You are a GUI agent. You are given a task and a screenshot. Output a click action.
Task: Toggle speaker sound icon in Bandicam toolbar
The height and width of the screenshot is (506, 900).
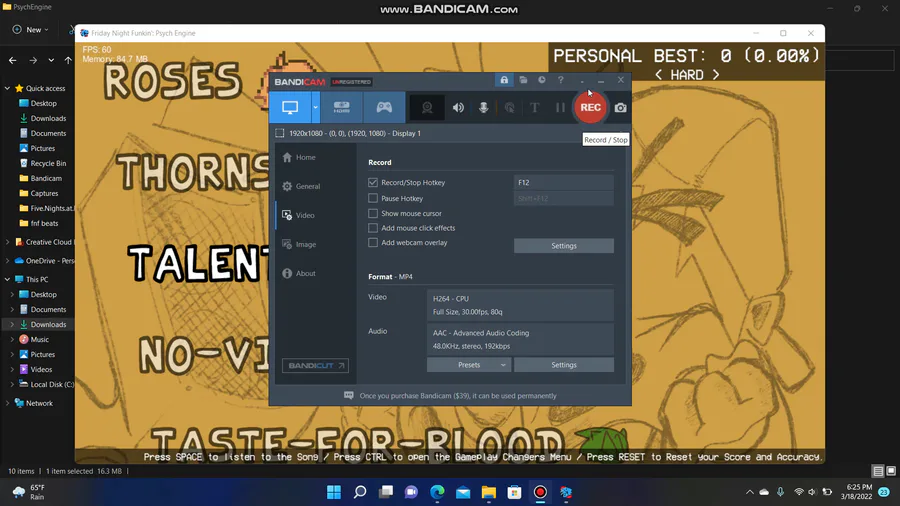point(458,107)
